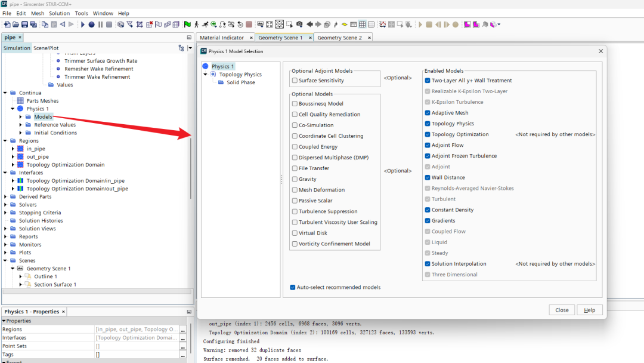Expand the in_pipe region node
The width and height of the screenshot is (644, 363).
click(13, 149)
